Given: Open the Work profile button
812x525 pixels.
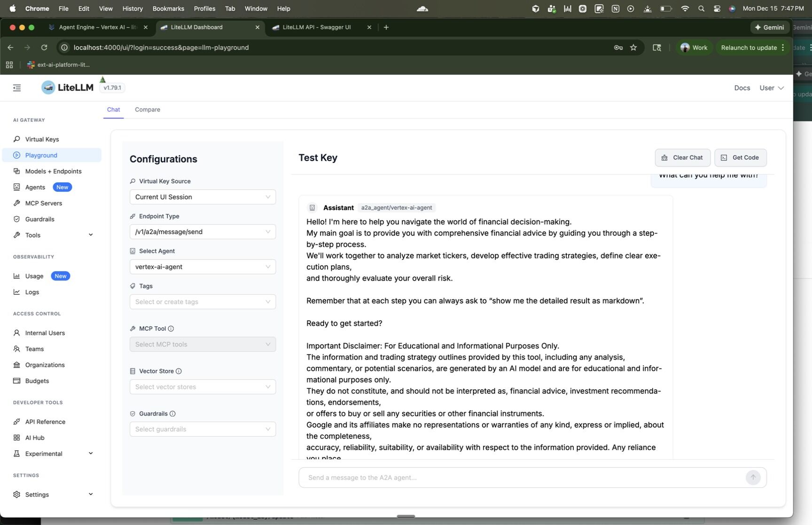Looking at the screenshot, I should click(694, 47).
